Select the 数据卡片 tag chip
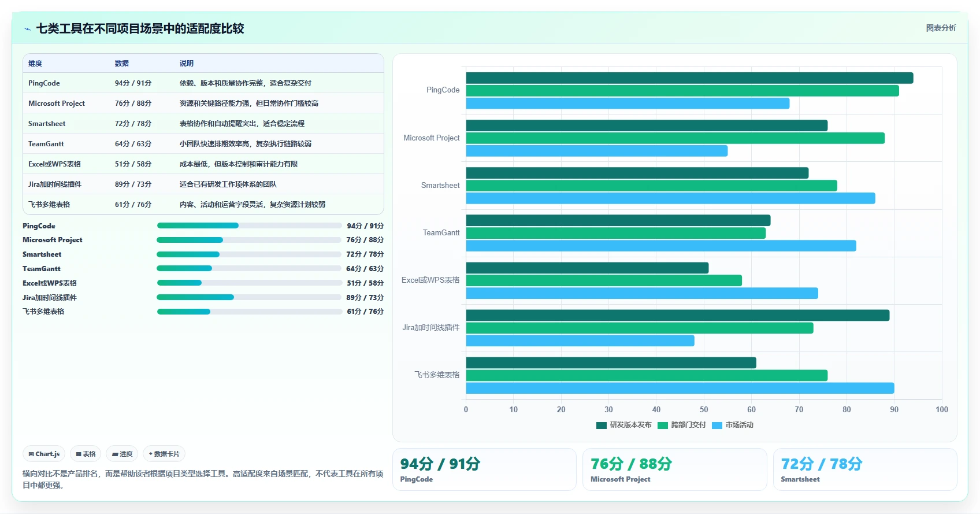Screen dimensions: 980x514 164,454
